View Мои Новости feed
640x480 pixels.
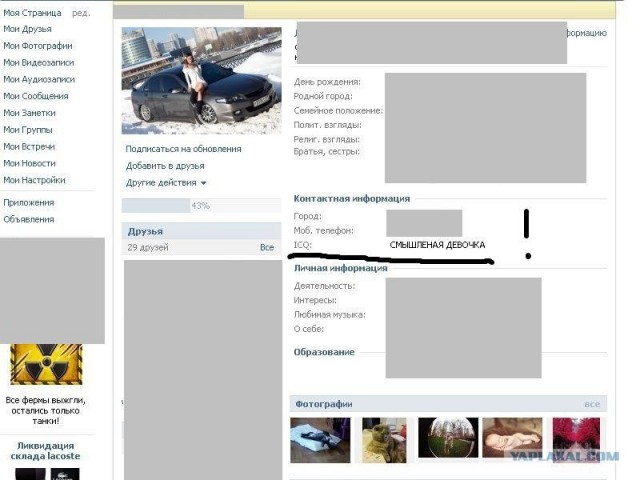click(x=29, y=163)
